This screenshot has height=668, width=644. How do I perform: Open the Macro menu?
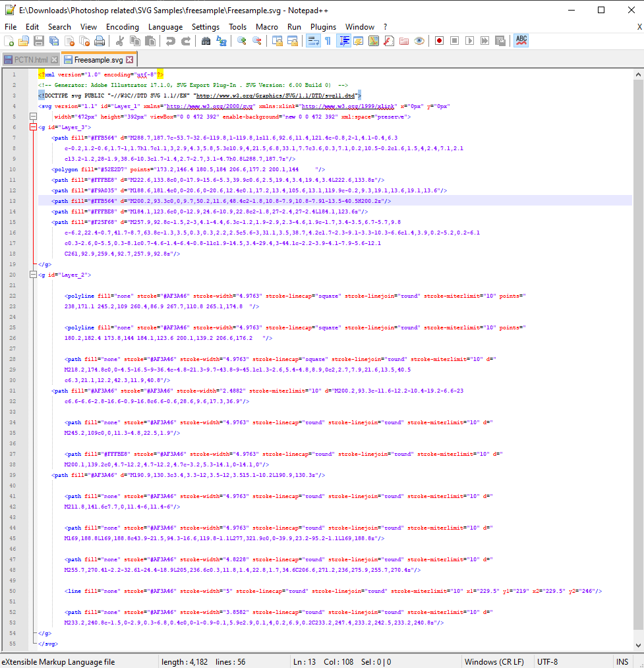[267, 27]
